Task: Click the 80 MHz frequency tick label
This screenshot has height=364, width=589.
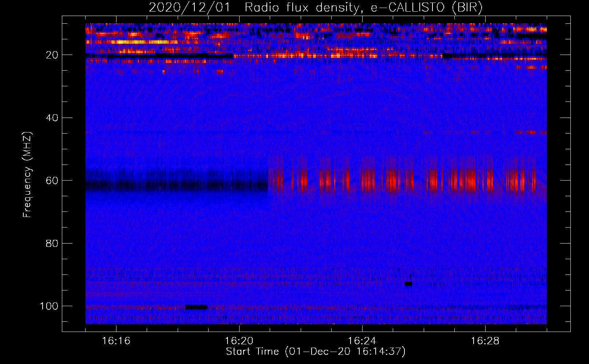Action: click(52, 243)
